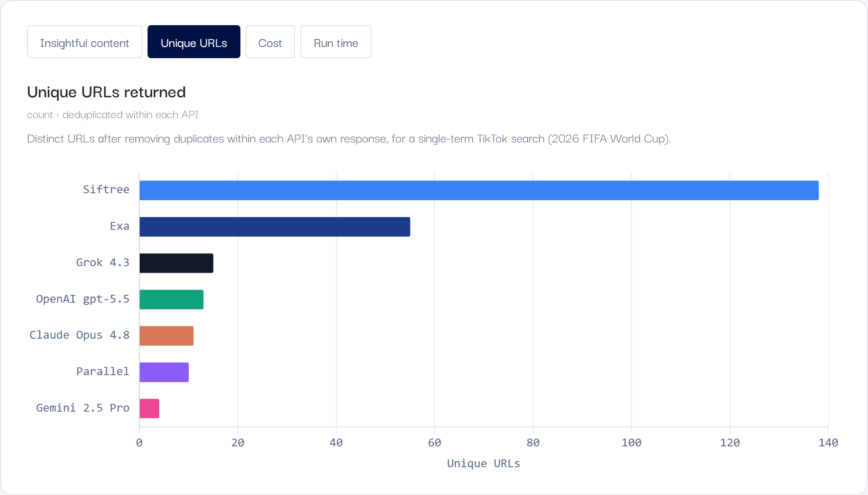Click the '40' axis tick label
The height and width of the screenshot is (495, 868).
(336, 442)
